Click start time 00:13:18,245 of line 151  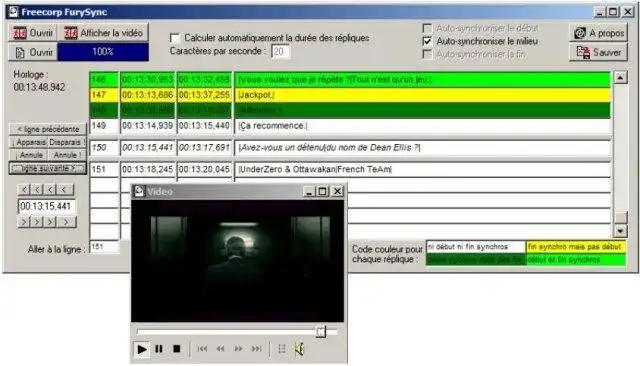[147, 169]
